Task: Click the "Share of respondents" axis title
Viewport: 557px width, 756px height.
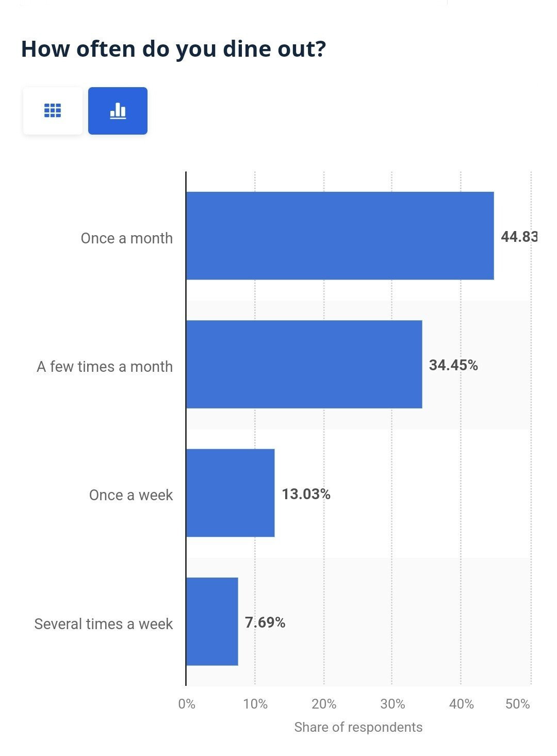Action: 358,727
